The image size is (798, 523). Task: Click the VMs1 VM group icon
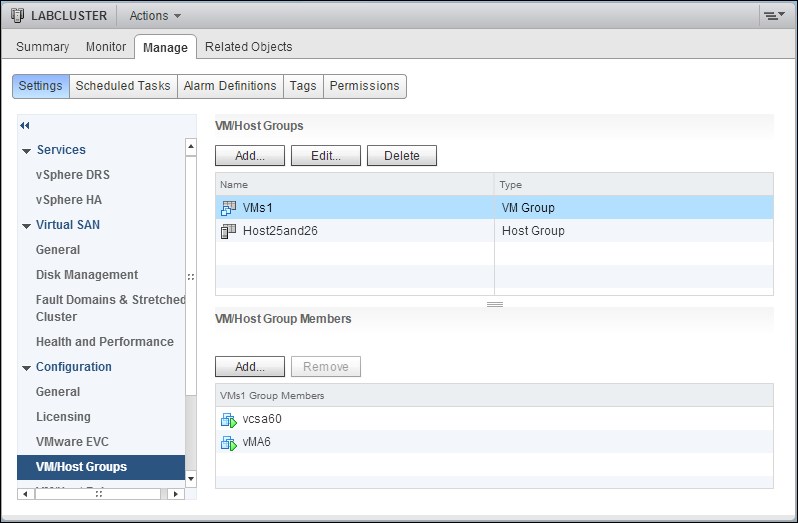[229, 208]
